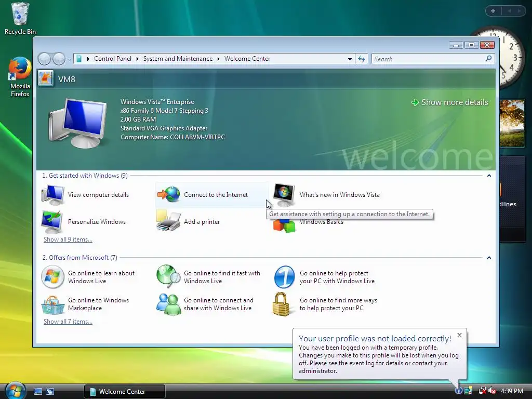The width and height of the screenshot is (532, 399).
Task: Expand the arrow after Control Panel breadcrumb
Action: click(137, 59)
